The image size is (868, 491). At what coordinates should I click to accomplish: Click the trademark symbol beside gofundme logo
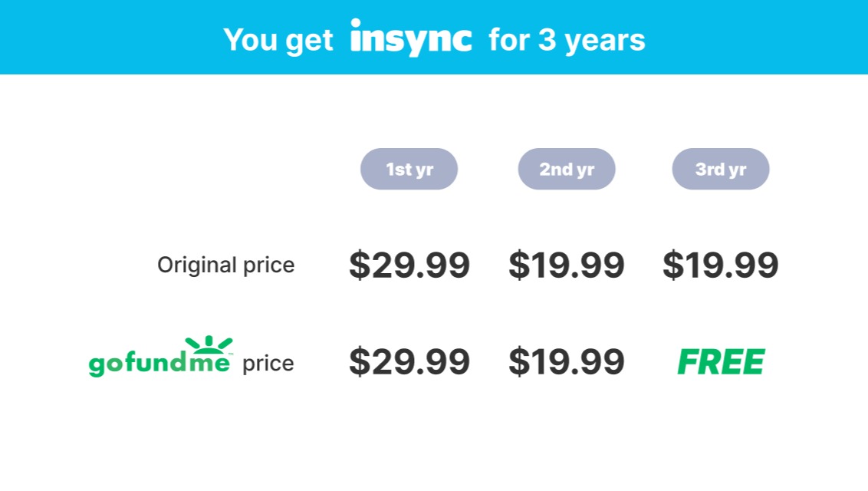[231, 354]
